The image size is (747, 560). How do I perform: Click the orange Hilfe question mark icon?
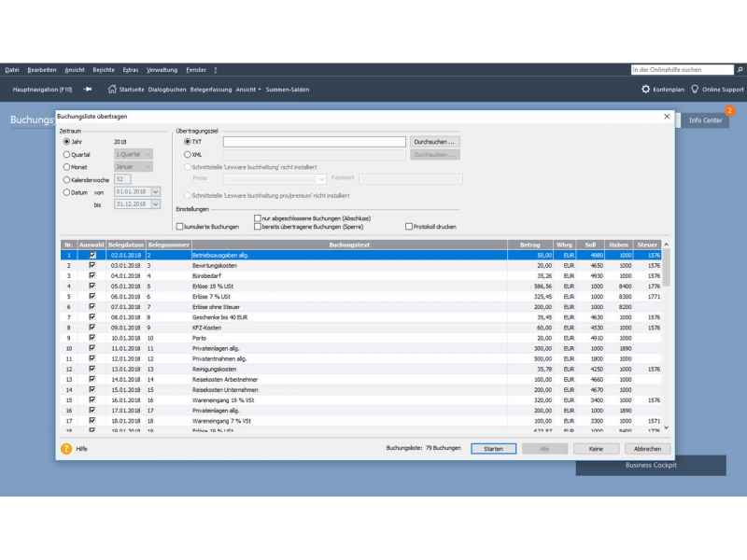click(x=66, y=448)
